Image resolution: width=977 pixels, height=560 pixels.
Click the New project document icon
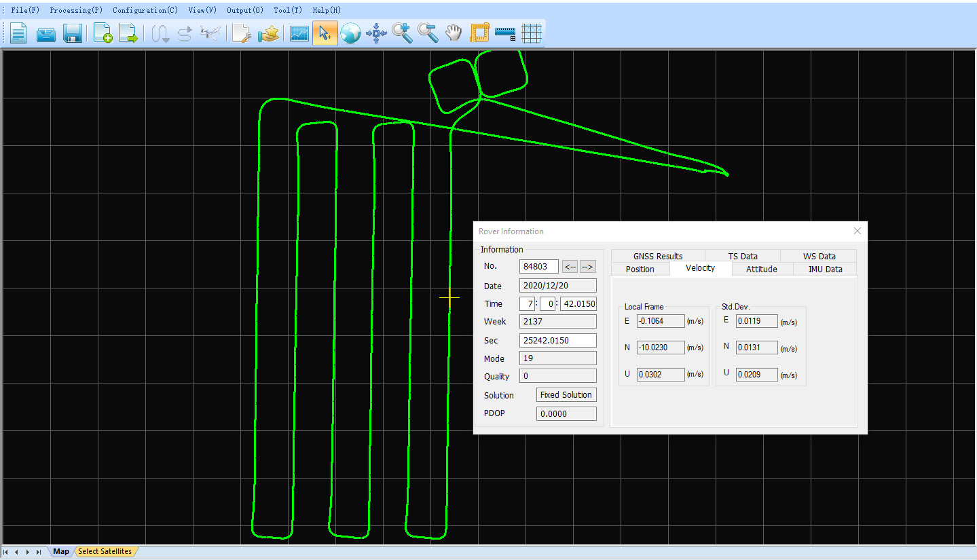(x=18, y=33)
